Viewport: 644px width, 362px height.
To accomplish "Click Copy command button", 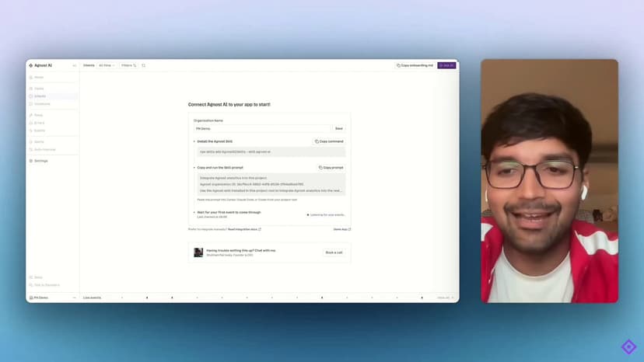I will pos(329,141).
